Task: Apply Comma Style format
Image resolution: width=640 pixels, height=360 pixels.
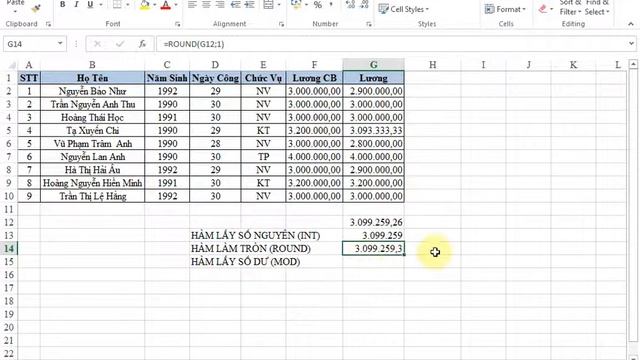Action: pos(331,5)
